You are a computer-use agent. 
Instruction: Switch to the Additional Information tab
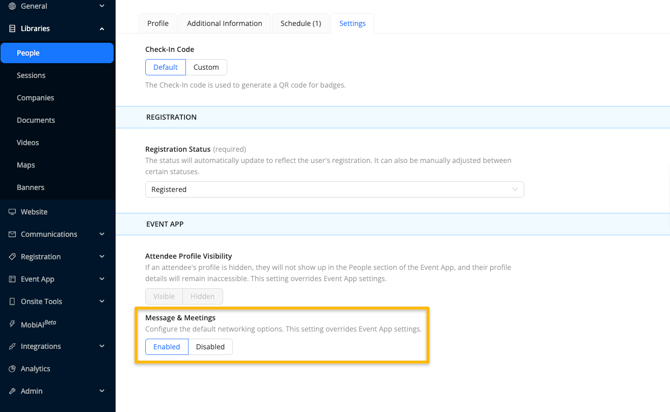(x=224, y=24)
